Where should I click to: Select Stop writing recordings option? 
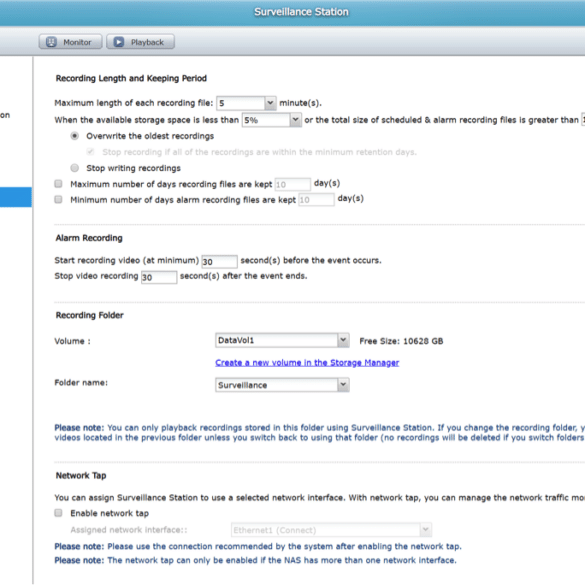75,168
